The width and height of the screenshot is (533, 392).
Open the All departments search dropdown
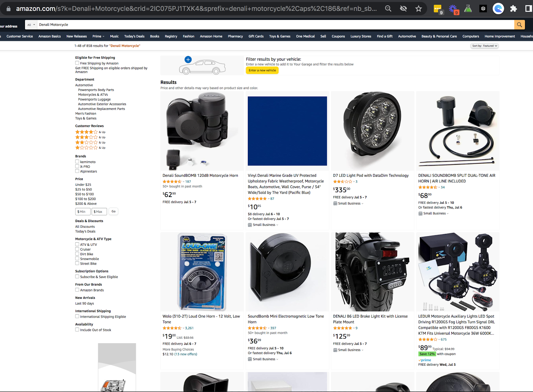[x=31, y=25]
